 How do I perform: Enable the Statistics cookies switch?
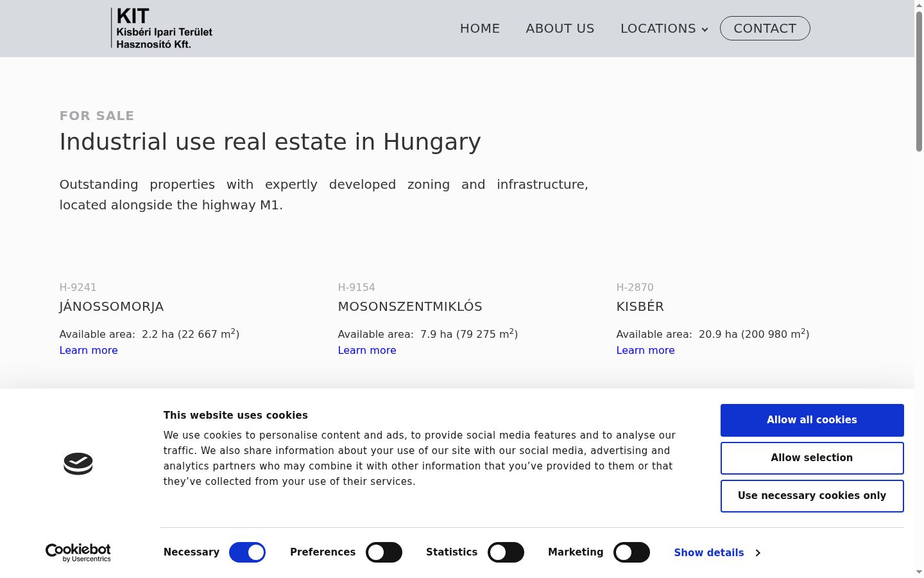[x=506, y=552]
